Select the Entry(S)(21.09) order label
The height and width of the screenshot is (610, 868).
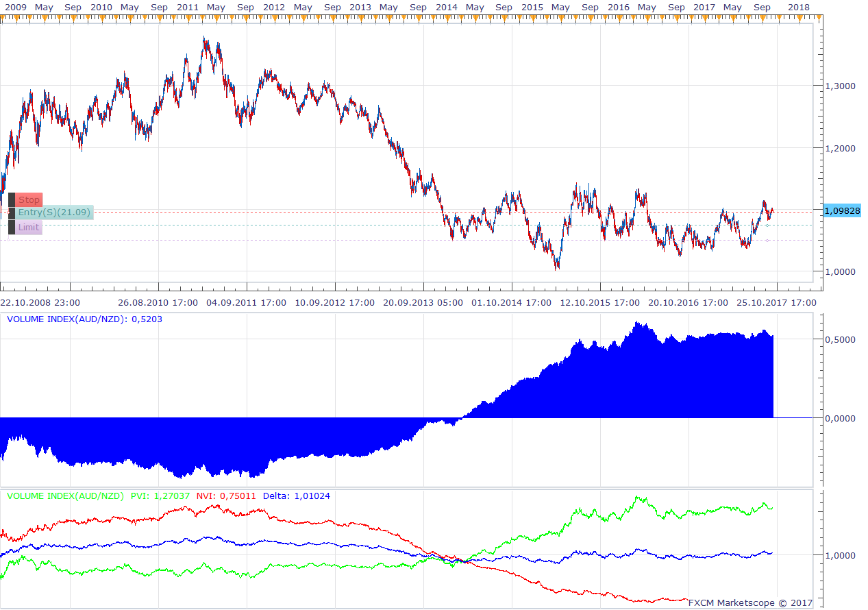[54, 213]
